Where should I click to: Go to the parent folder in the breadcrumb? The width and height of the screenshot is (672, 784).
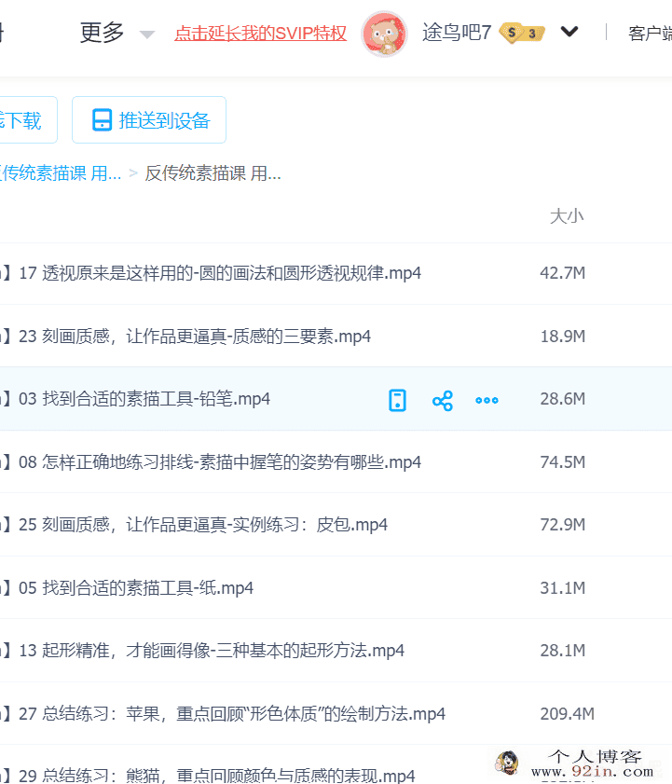(60, 173)
